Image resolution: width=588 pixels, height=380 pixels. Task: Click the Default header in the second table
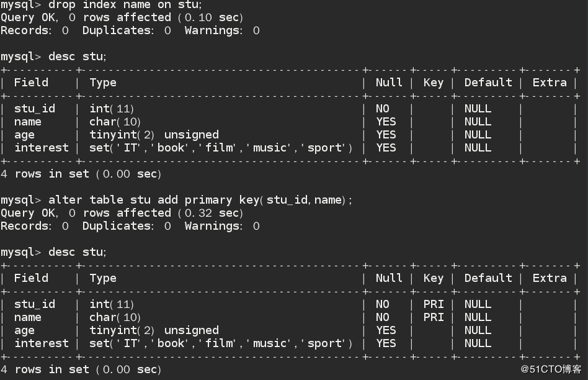(488, 278)
